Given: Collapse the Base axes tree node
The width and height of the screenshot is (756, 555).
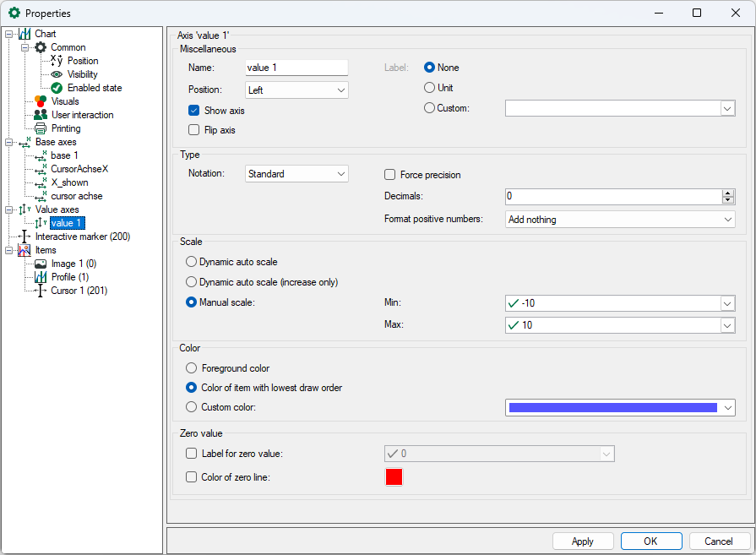Looking at the screenshot, I should click(x=8, y=142).
